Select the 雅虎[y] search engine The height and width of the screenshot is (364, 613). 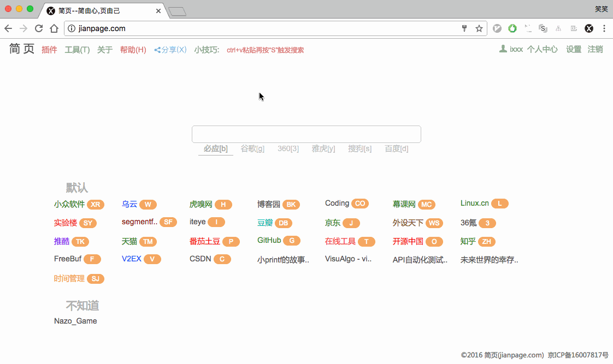tap(323, 148)
